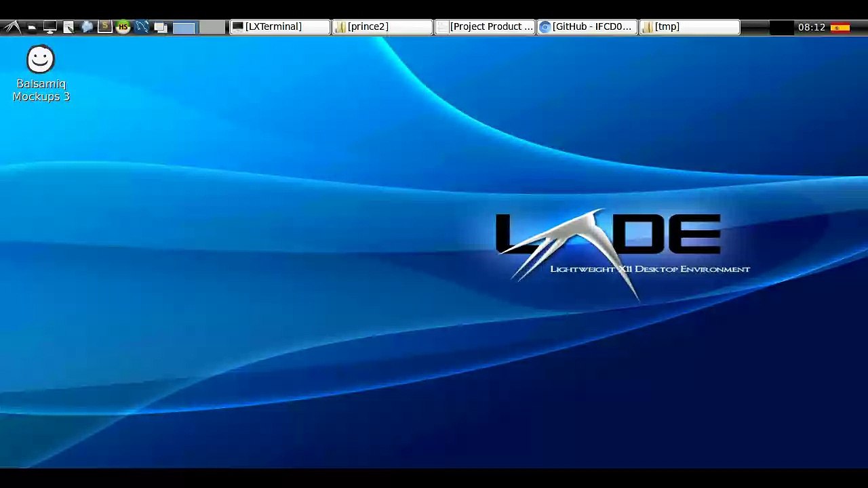Open the LXDE start menu
The width and height of the screenshot is (868, 488).
click(x=12, y=27)
